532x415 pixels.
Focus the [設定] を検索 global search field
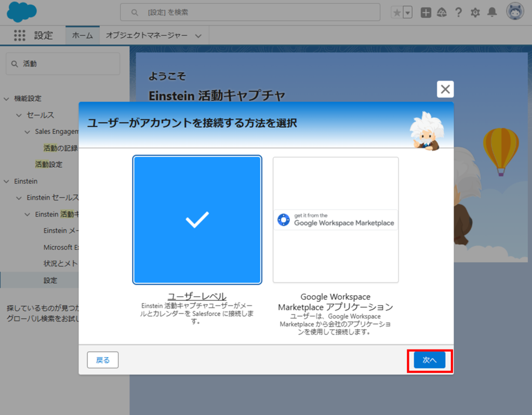(x=250, y=12)
